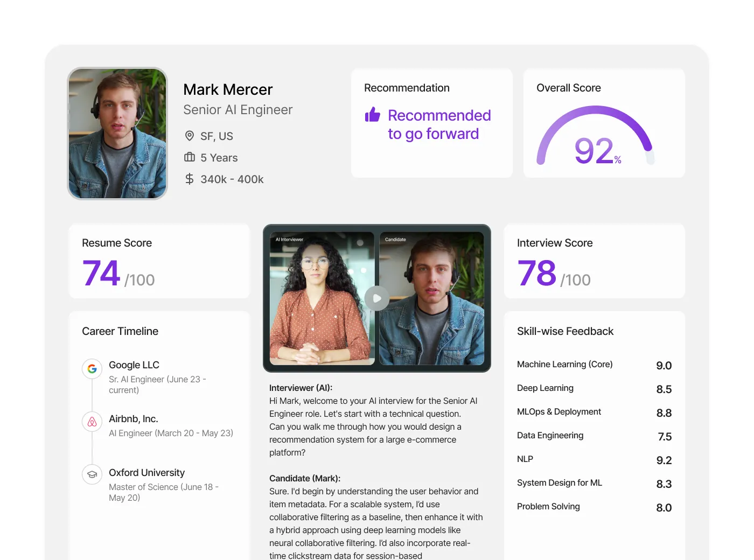754x560 pixels.
Task: Click the Senior AI Engineer title
Action: [238, 110]
